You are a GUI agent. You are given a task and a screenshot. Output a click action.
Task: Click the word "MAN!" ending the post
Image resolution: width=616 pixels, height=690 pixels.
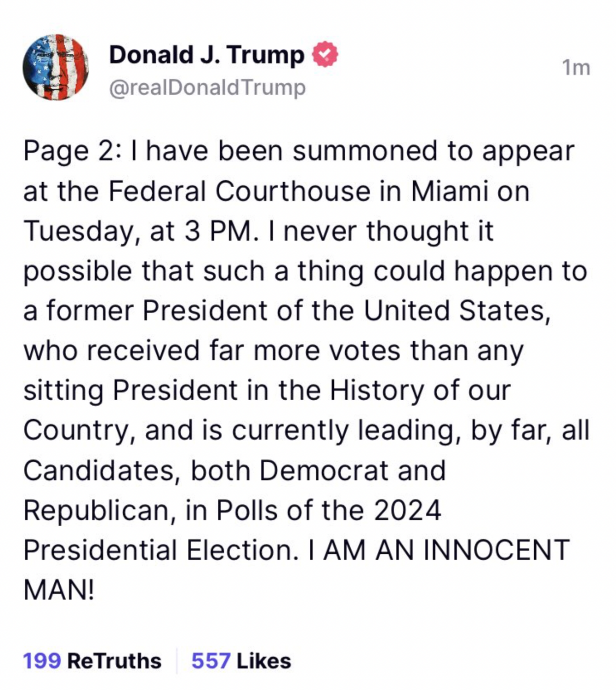[59, 590]
